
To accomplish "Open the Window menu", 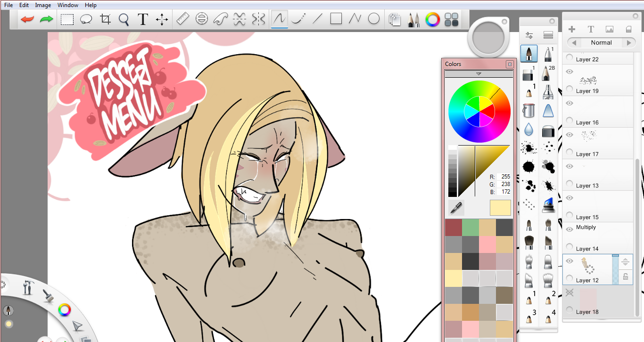I will click(x=68, y=5).
